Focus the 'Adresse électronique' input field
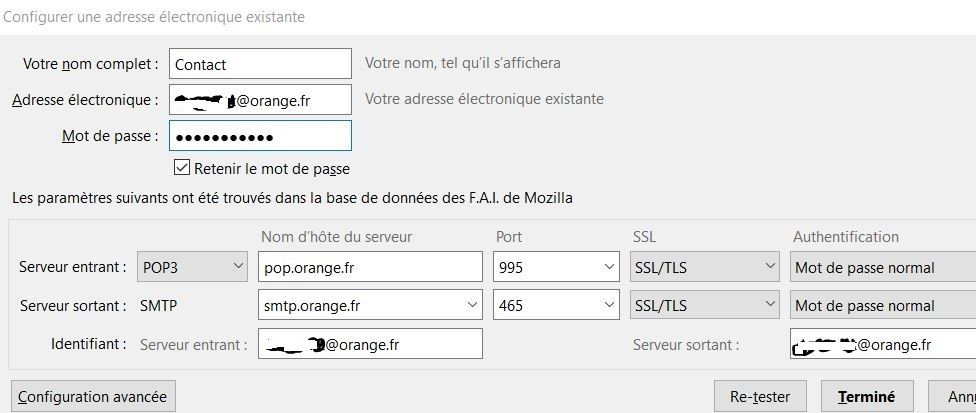Viewport: 976px width, 413px height. point(260,100)
